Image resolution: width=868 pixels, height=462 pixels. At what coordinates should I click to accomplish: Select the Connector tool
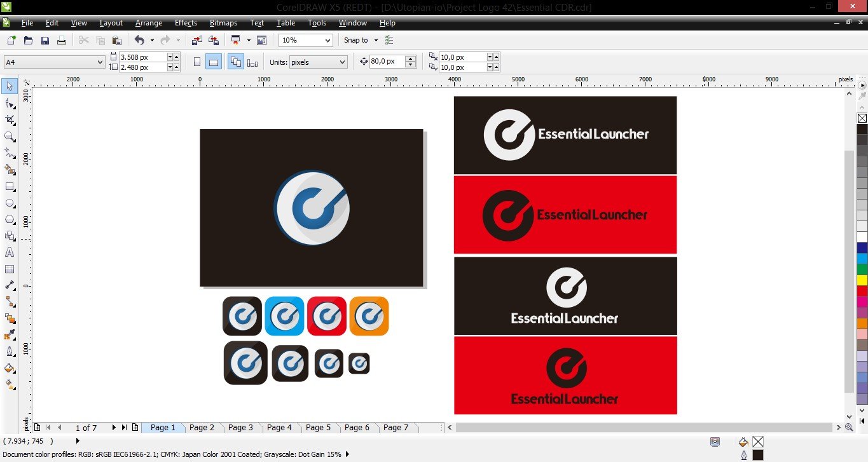click(x=10, y=302)
